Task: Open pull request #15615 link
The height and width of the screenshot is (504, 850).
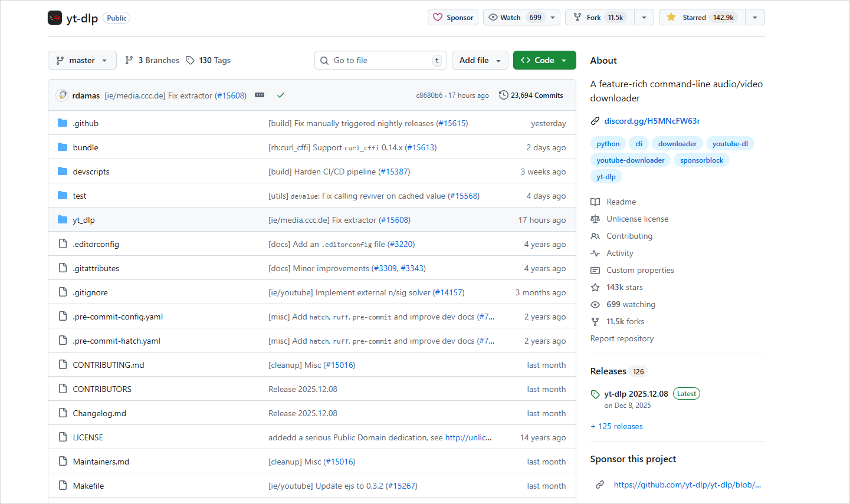Action: point(452,123)
